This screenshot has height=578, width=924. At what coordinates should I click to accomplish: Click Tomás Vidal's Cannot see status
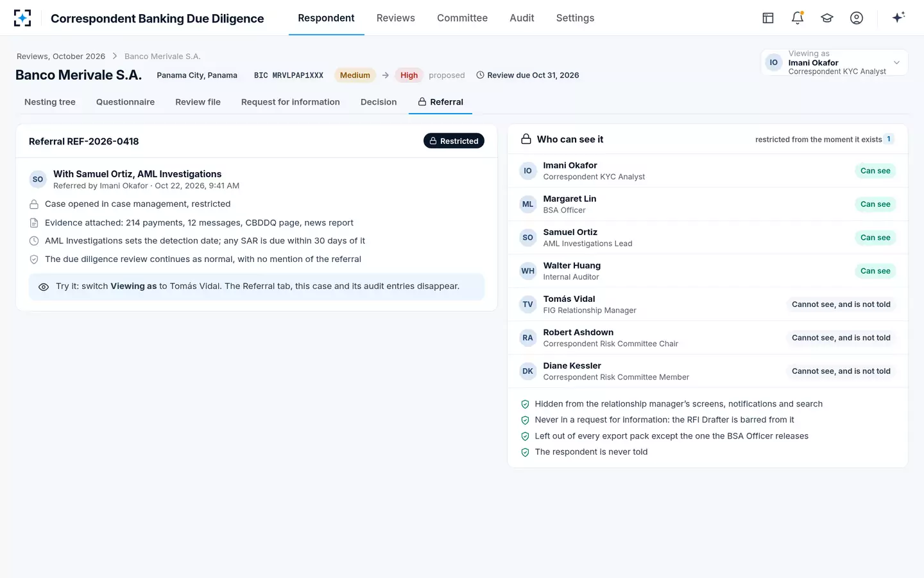pos(841,304)
